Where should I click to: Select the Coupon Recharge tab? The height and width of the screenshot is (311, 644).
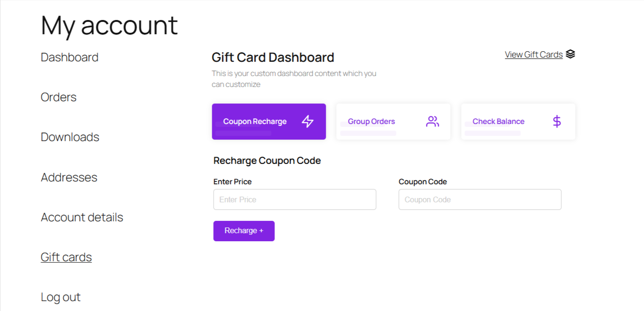point(269,122)
